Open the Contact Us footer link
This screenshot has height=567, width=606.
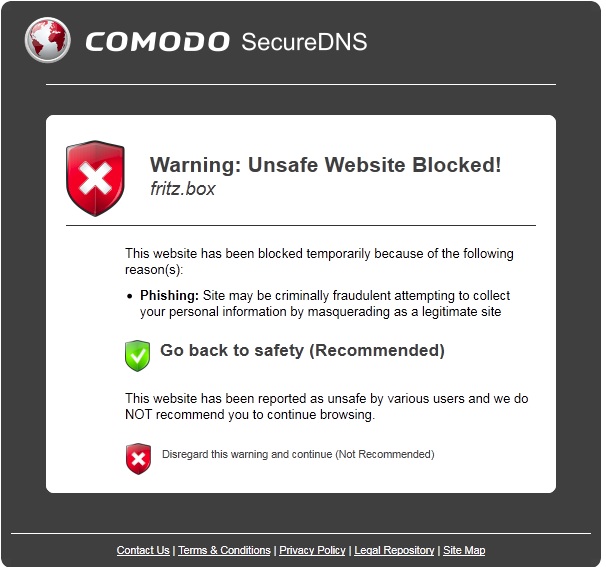pos(143,550)
